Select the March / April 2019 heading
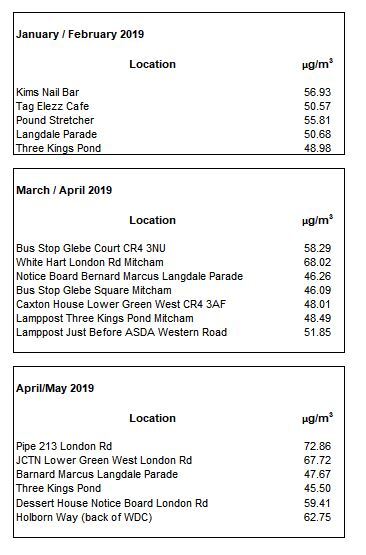The height and width of the screenshot is (555, 366). point(64,190)
